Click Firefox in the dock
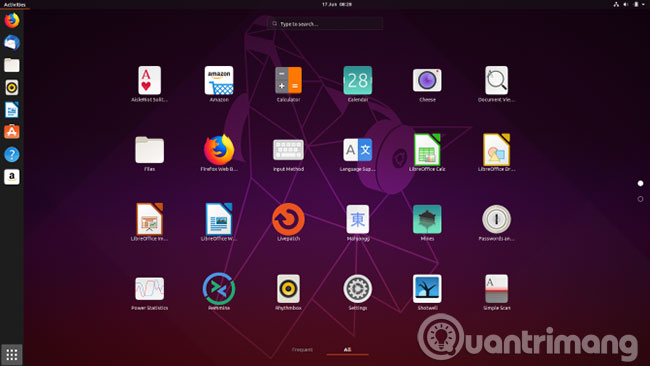This screenshot has height=366, width=650. 12,20
